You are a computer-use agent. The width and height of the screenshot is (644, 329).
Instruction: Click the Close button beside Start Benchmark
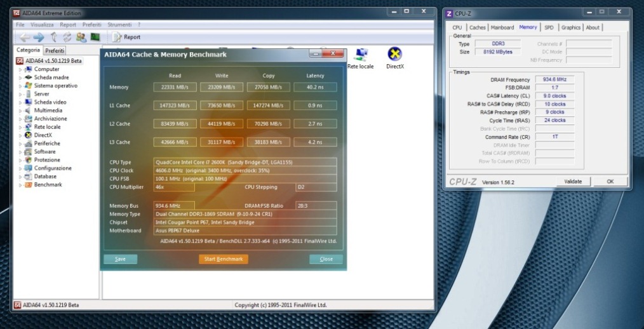tap(326, 259)
